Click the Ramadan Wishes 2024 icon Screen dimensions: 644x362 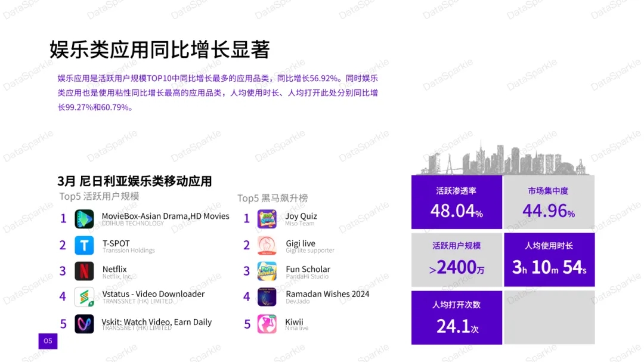[x=266, y=297]
